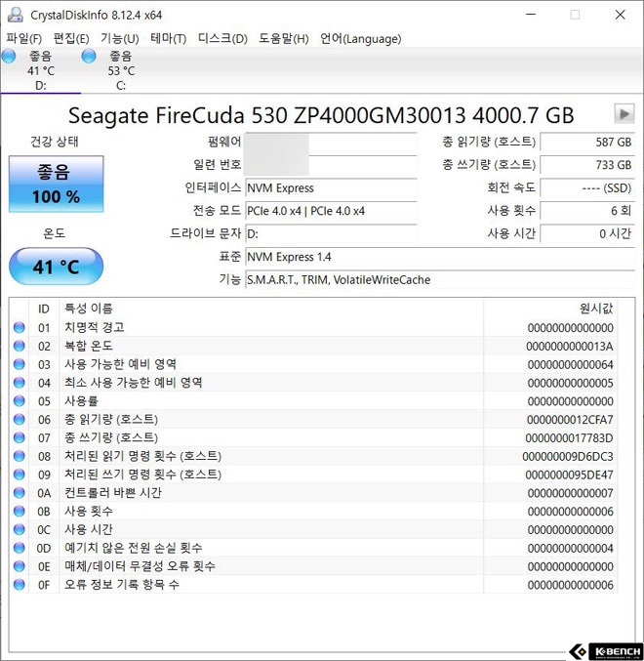The image size is (644, 661).
Task: Click status orb for ID 07 row
Action: (x=19, y=437)
